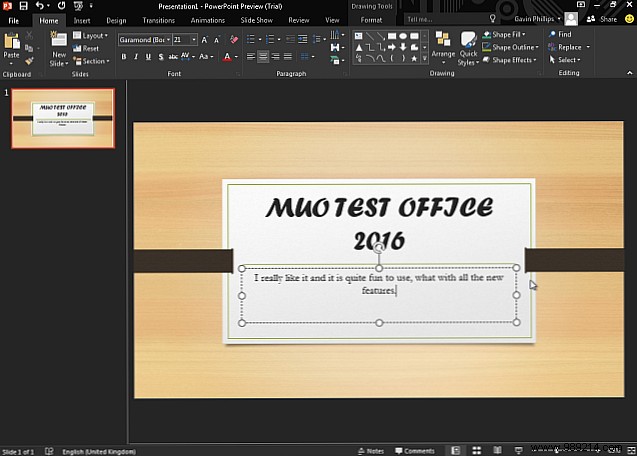The image size is (637, 456).
Task: Click the rotation handle above text box
Action: click(x=379, y=248)
